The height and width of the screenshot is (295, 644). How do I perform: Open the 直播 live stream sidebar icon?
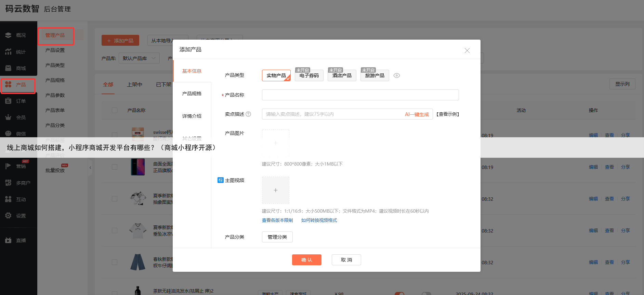point(9,240)
